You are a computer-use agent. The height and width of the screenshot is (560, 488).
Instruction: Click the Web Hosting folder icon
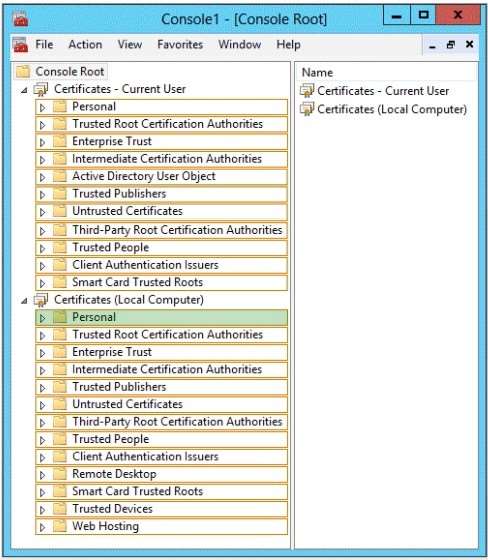click(60, 526)
